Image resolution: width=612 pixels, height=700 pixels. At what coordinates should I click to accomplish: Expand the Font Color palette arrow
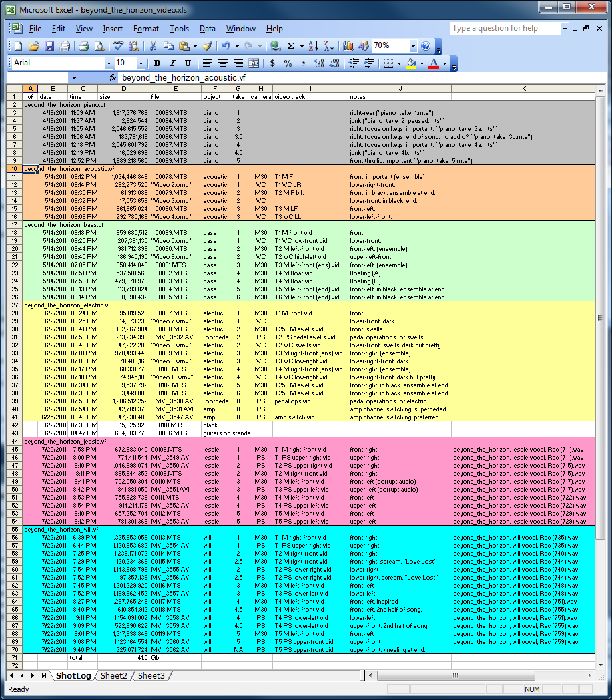pyautogui.click(x=444, y=63)
